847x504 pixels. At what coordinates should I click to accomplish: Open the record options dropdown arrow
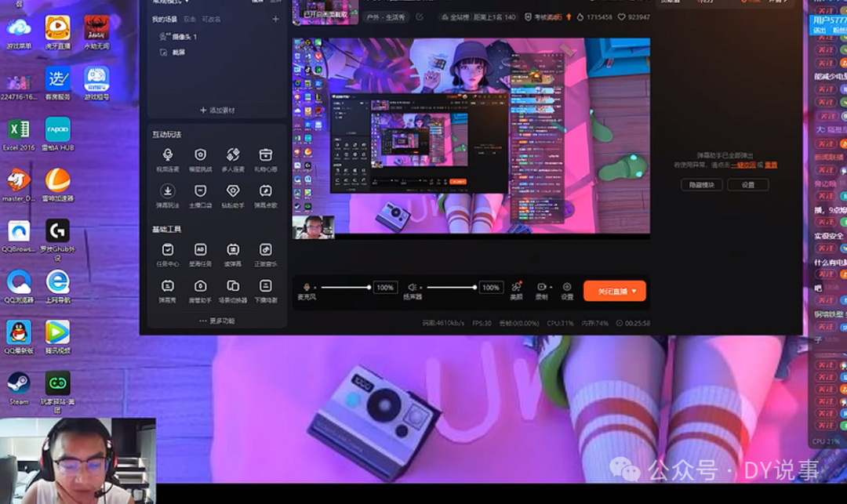(551, 287)
